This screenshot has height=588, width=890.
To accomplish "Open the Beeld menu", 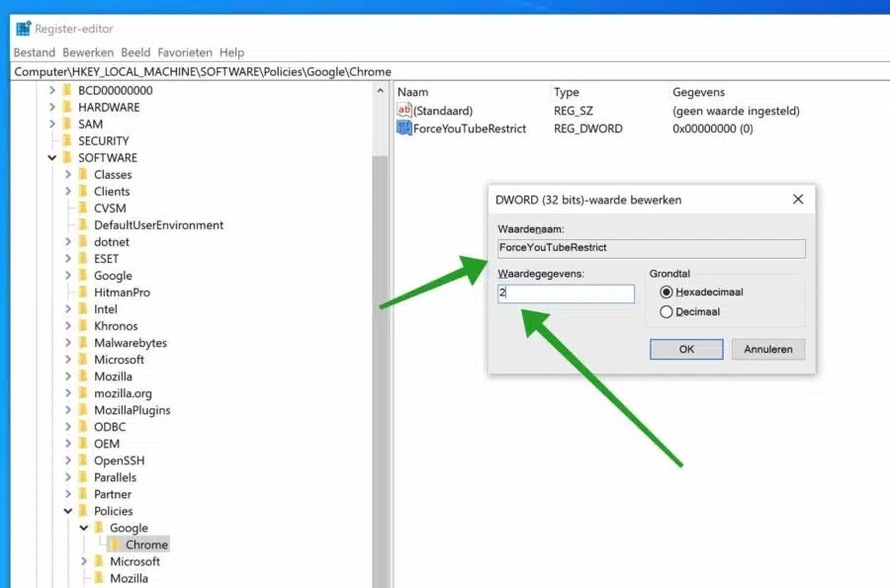I will pyautogui.click(x=135, y=52).
